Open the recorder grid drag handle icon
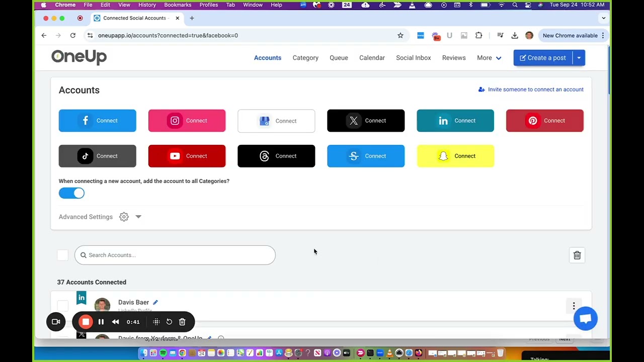644x362 pixels. coord(156,322)
